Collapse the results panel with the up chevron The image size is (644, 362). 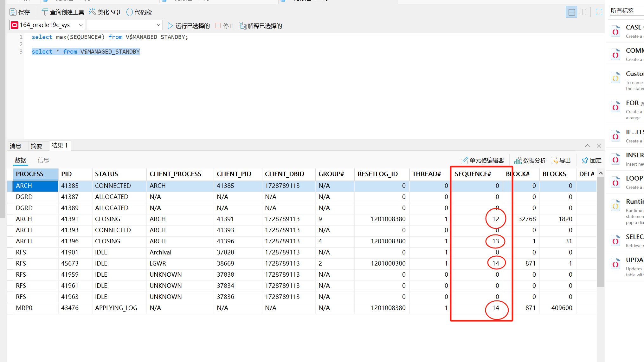587,146
